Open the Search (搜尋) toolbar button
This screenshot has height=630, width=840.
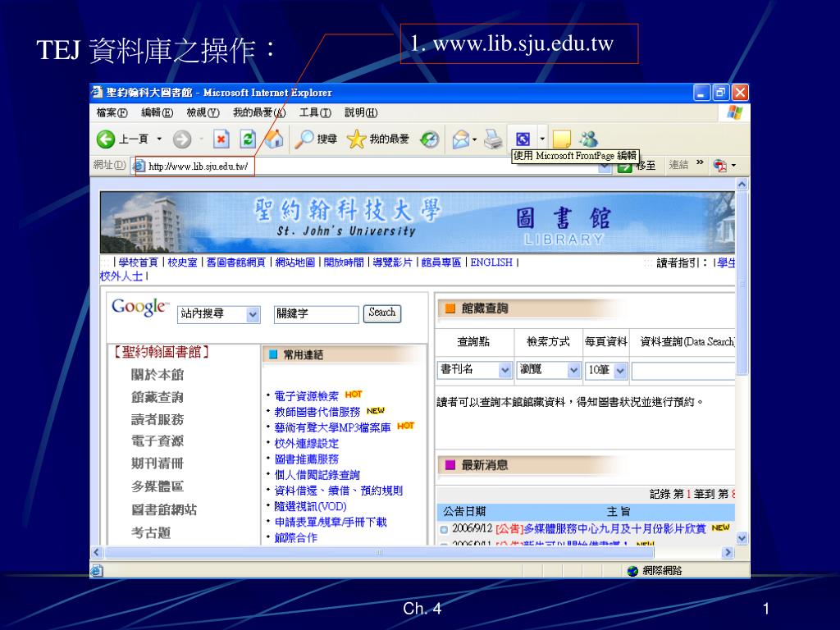316,139
